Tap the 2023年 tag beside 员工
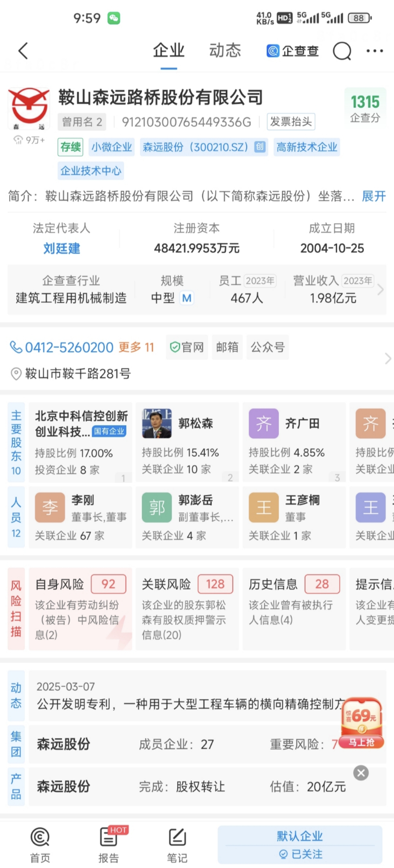Screen dimensions: 394x868 tap(260, 281)
